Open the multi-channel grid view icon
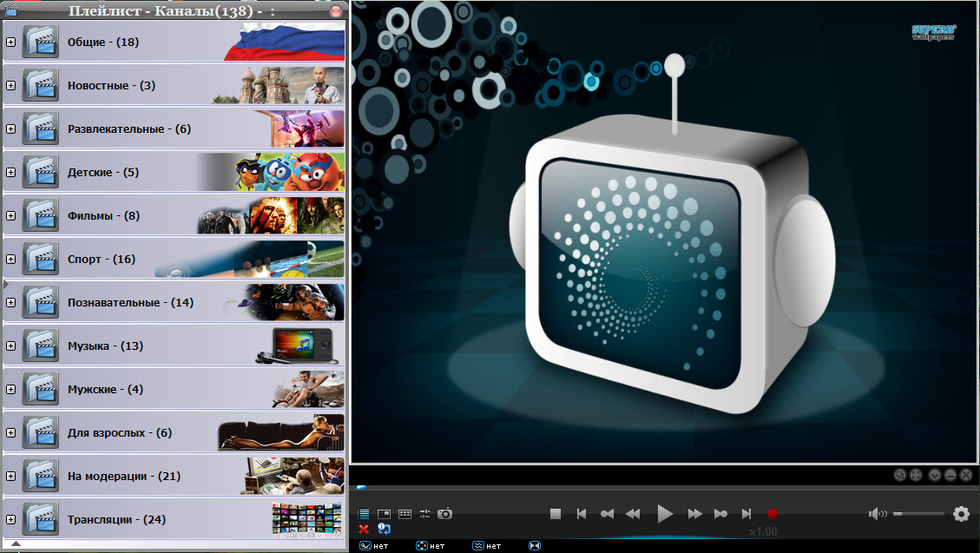The image size is (980, 553). [x=404, y=514]
